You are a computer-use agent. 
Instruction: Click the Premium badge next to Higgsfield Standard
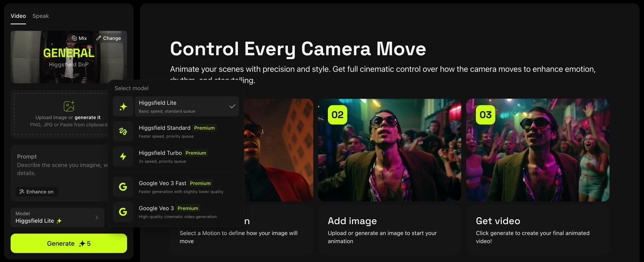coord(204,128)
